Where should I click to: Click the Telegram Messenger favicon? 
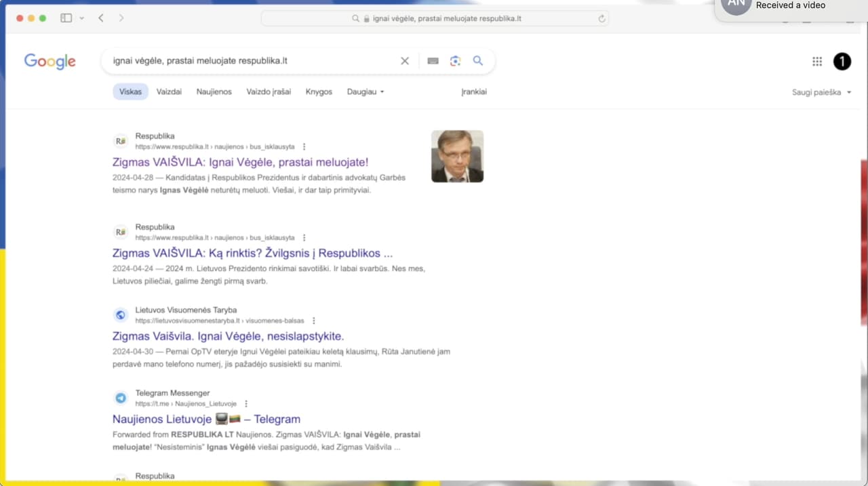click(x=121, y=398)
